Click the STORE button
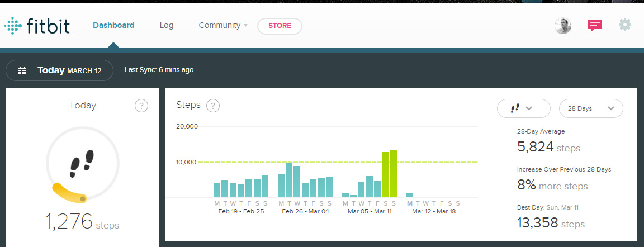 tap(280, 26)
